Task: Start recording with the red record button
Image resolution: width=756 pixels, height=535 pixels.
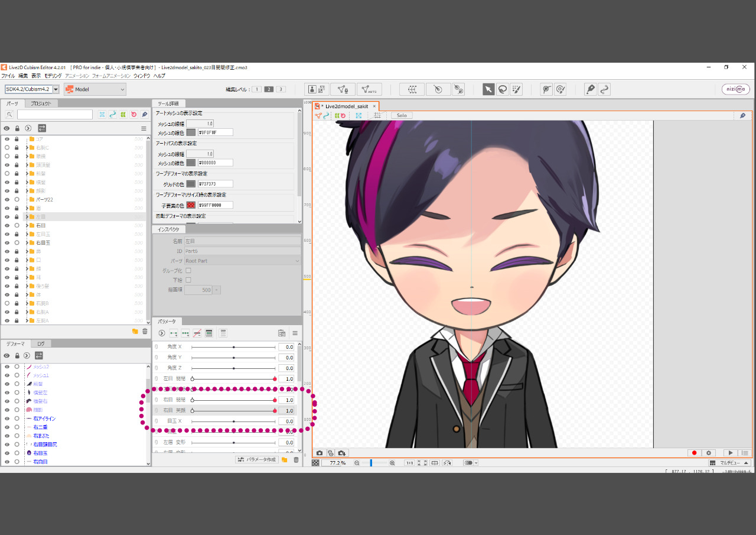Action: point(695,453)
